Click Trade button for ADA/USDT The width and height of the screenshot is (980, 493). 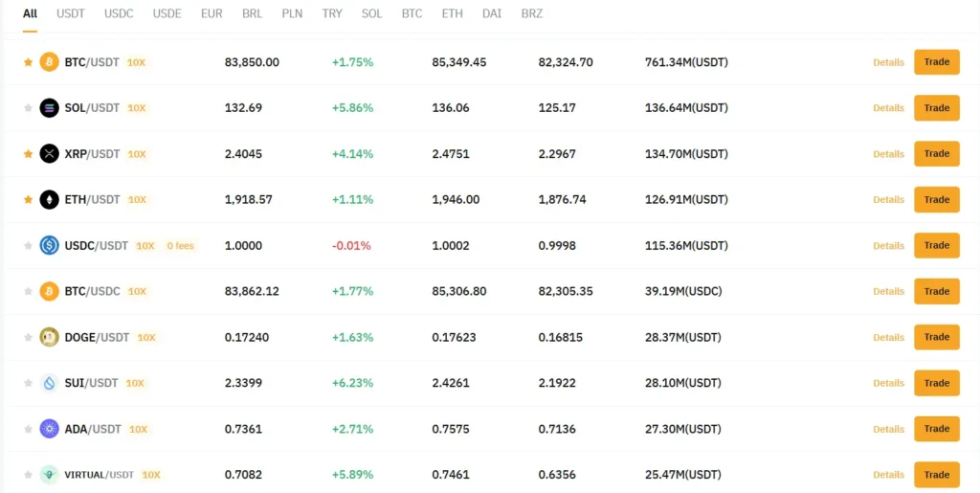[937, 429]
